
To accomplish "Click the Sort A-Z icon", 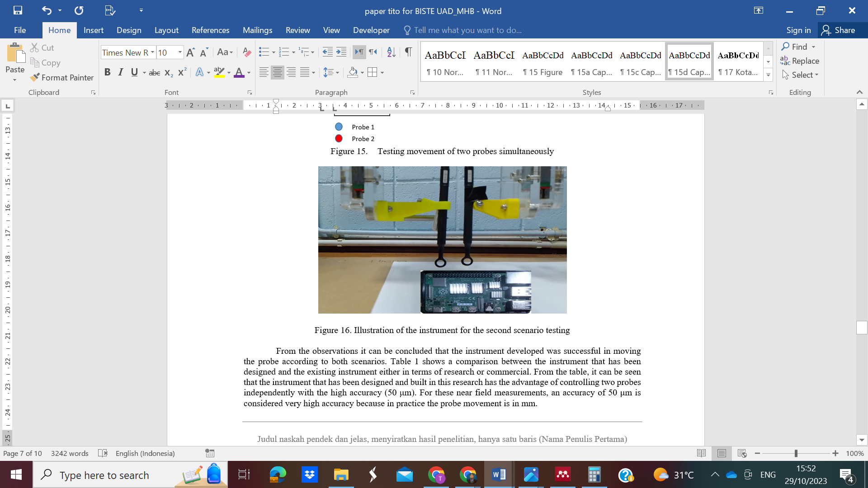I will [391, 52].
